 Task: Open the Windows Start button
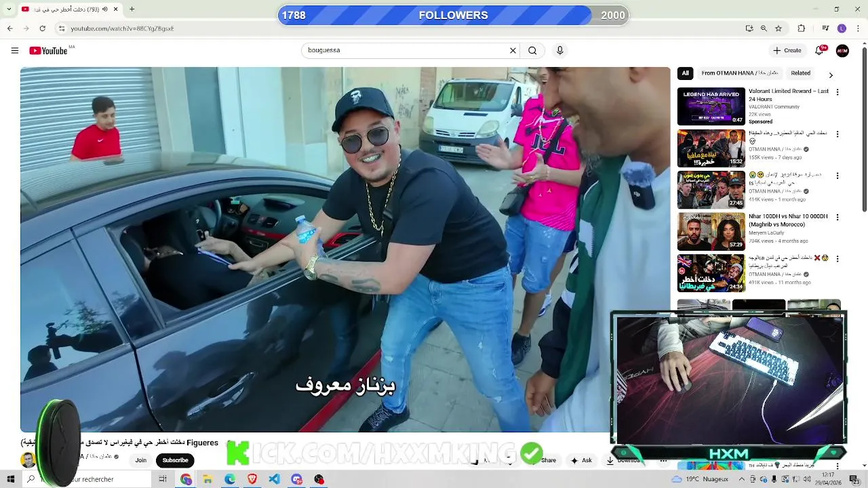[10, 479]
